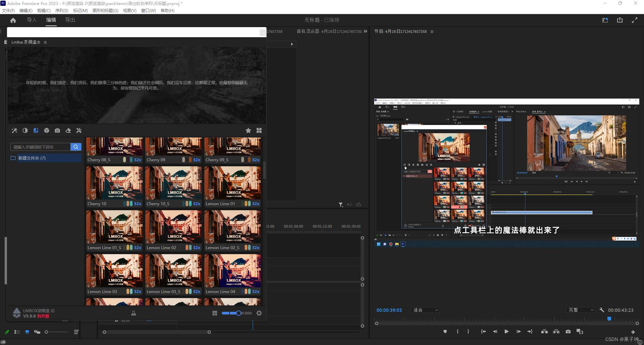Toggle the split compare icon in LmBox toolbar
This screenshot has height=345, width=644.
(x=36, y=130)
